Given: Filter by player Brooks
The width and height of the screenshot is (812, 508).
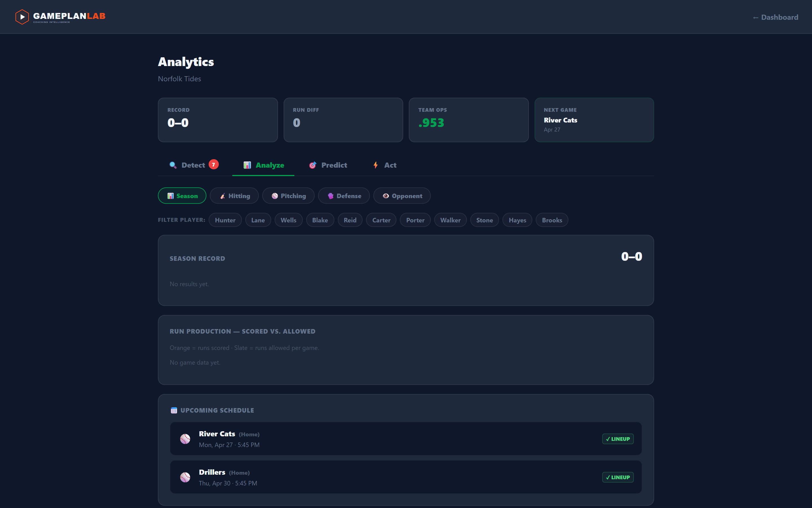Looking at the screenshot, I should [552, 220].
